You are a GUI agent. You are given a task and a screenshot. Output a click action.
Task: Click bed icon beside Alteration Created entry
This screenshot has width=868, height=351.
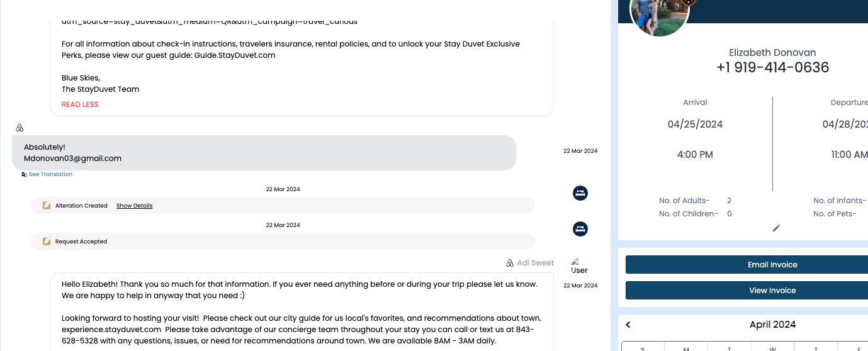580,193
